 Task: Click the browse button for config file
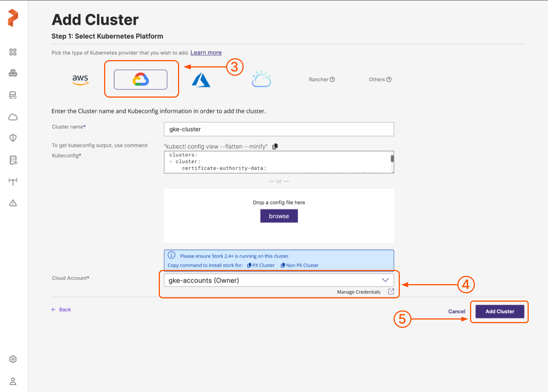click(x=279, y=216)
